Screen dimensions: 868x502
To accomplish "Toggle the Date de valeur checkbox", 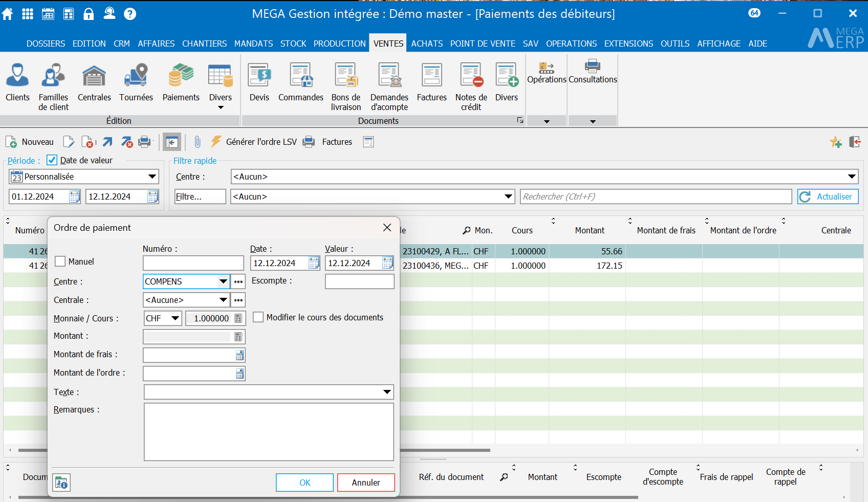I will (52, 160).
